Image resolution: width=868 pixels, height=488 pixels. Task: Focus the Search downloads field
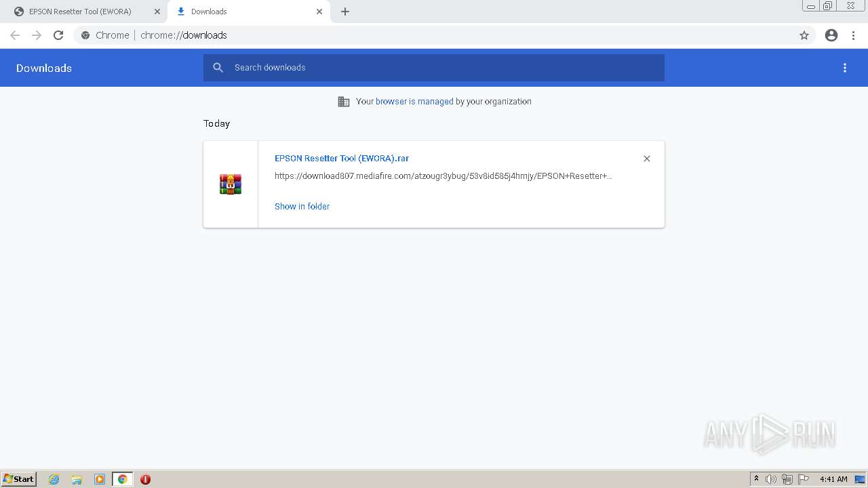434,68
